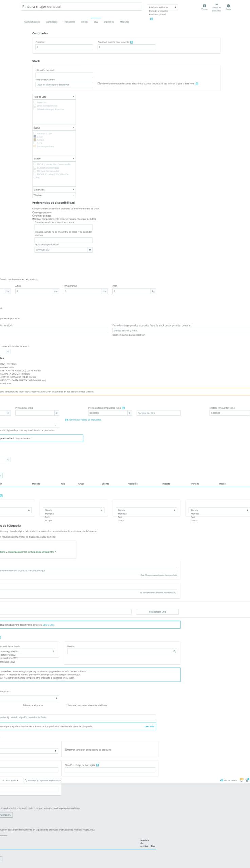The height and width of the screenshot is (868, 250).
Task: Open the Opciones tab
Action: coord(109,22)
